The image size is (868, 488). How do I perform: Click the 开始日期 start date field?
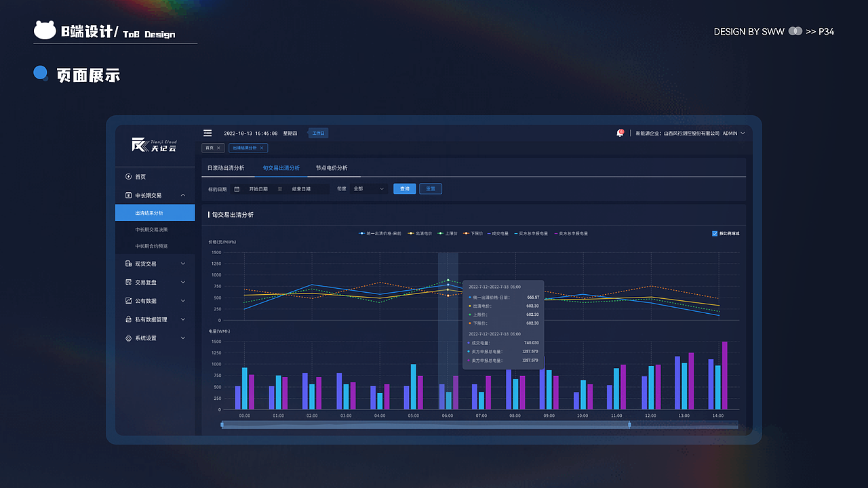(258, 189)
